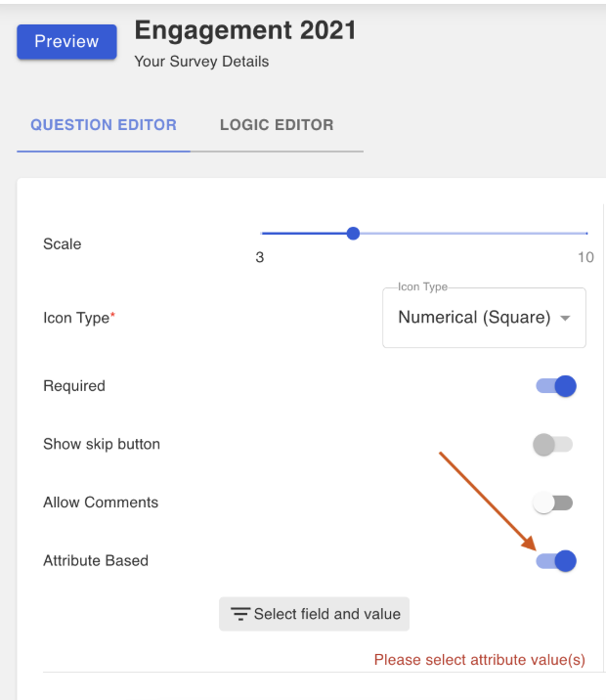The image size is (606, 700).
Task: Open the Question Editor tab
Action: point(104,125)
